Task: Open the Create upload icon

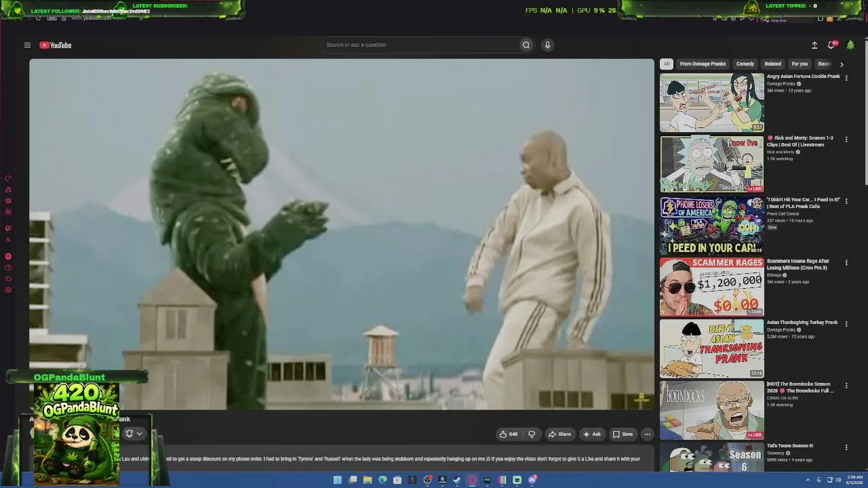Action: (x=814, y=45)
